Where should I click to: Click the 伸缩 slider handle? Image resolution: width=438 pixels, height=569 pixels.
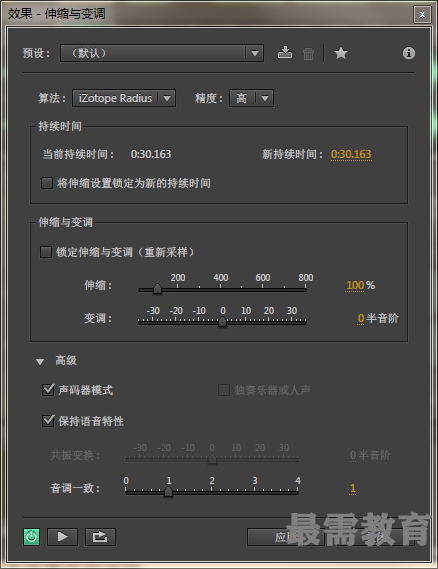[x=157, y=289]
